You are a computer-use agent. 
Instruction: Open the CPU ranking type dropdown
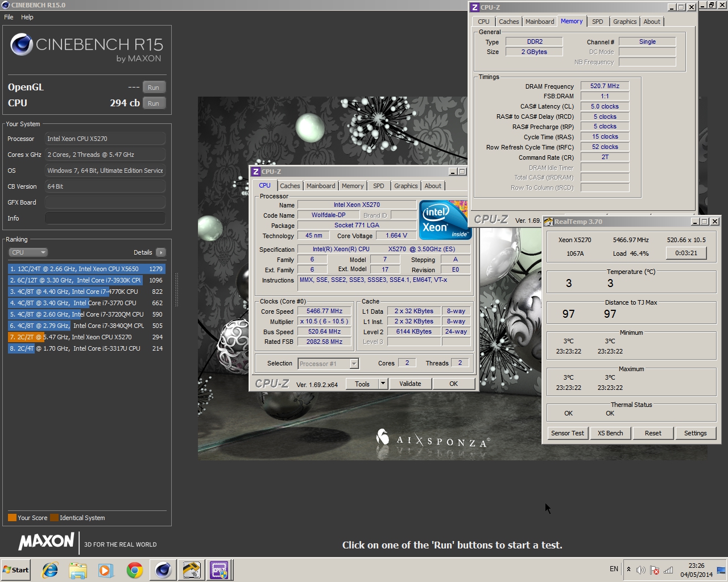pos(27,252)
